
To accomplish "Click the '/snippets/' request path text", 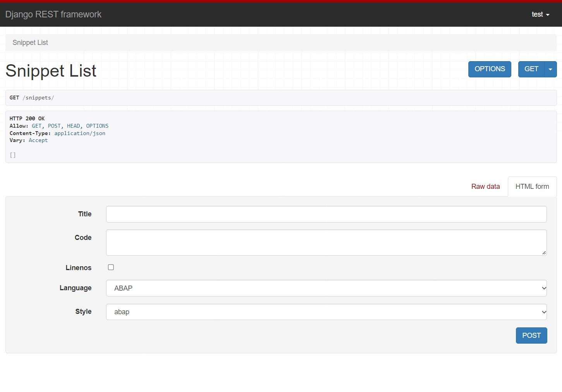I will (x=38, y=98).
